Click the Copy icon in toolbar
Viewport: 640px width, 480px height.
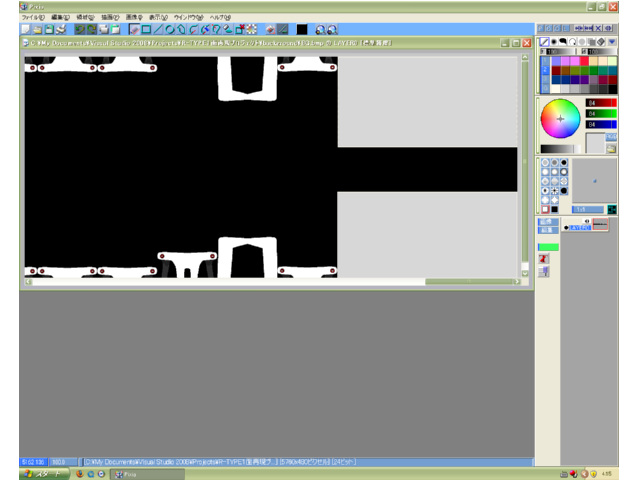coord(104,29)
